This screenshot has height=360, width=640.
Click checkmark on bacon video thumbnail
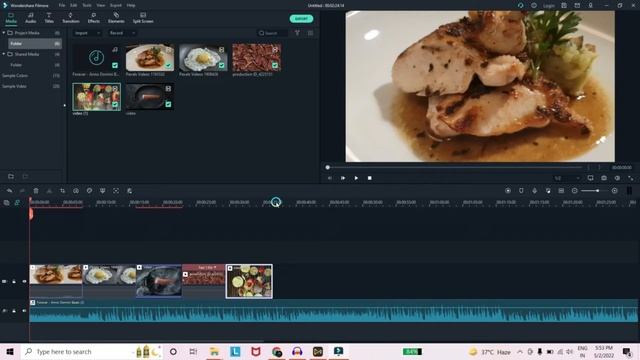(275, 65)
